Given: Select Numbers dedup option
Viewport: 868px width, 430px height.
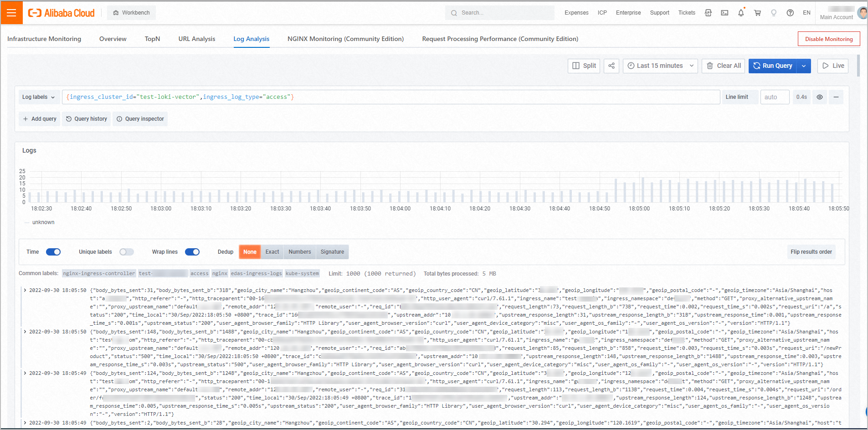Looking at the screenshot, I should pos(300,252).
